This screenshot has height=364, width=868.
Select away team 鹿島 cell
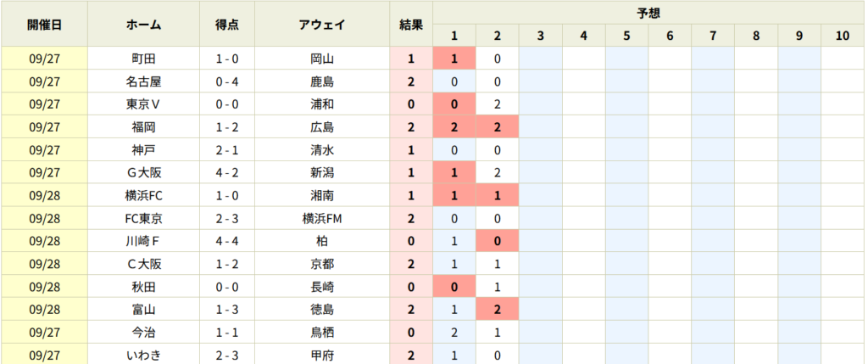tap(322, 82)
